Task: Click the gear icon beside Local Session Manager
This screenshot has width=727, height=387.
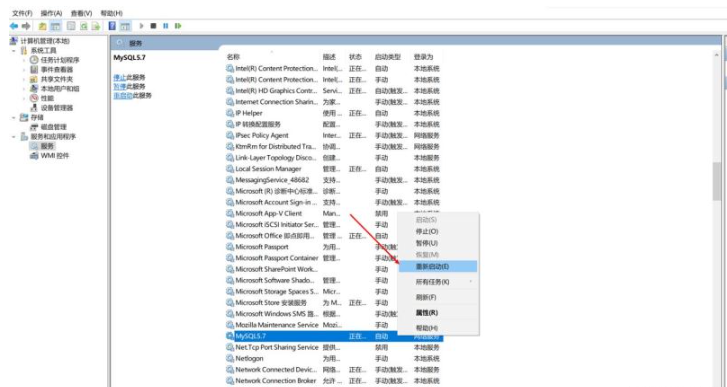Action: point(230,169)
